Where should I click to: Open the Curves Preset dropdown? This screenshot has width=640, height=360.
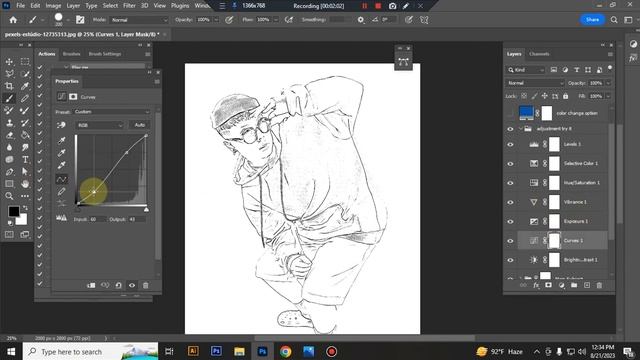point(112,112)
